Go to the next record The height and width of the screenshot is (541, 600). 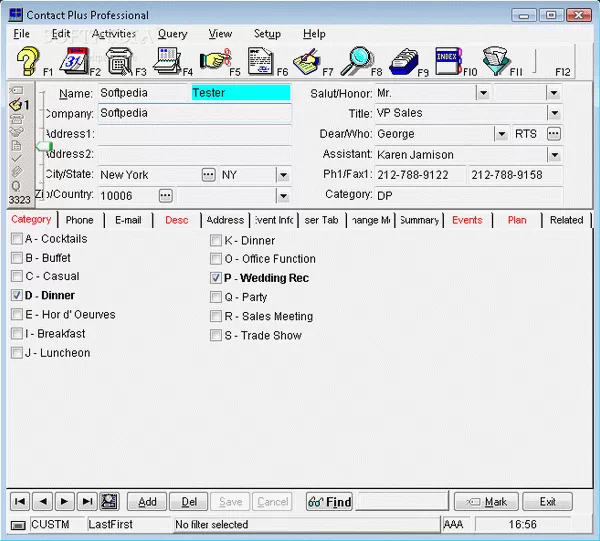[x=64, y=502]
